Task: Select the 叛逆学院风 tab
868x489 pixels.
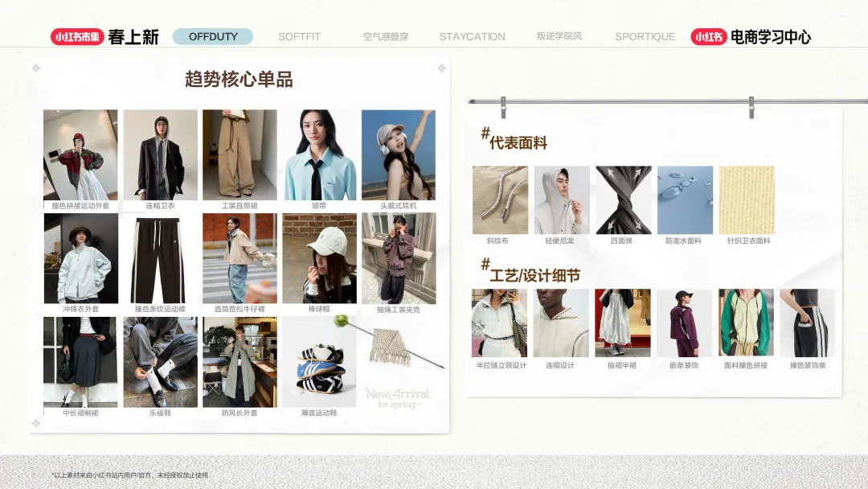Action: pos(559,36)
